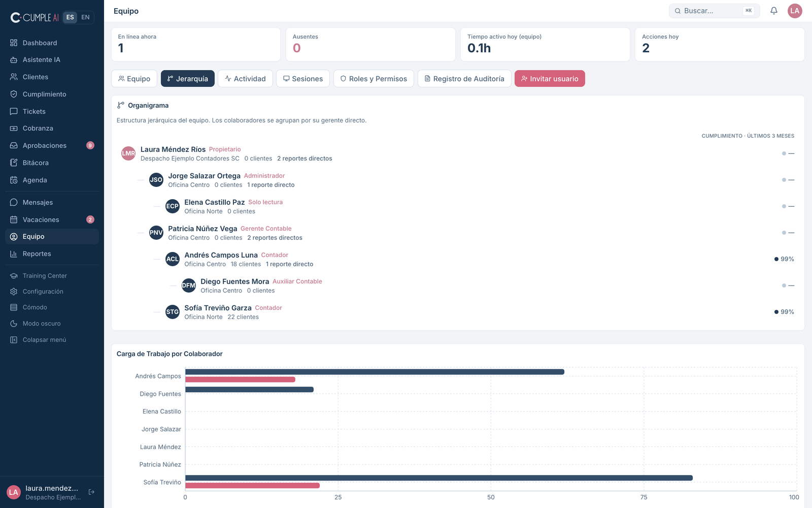The height and width of the screenshot is (508, 812).
Task: Open Bitácora notebook icon
Action: pos(14,163)
